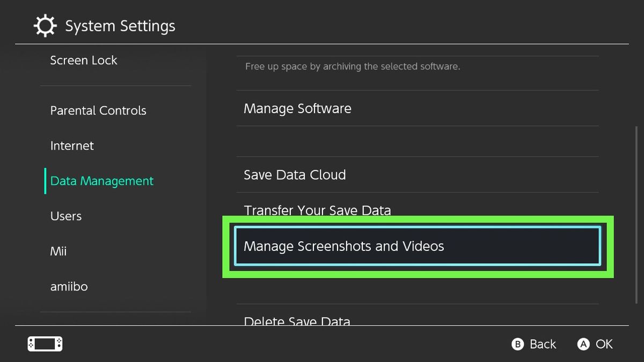Screen dimensions: 644x362
Task: Open Save Data Cloud
Action: (x=295, y=174)
